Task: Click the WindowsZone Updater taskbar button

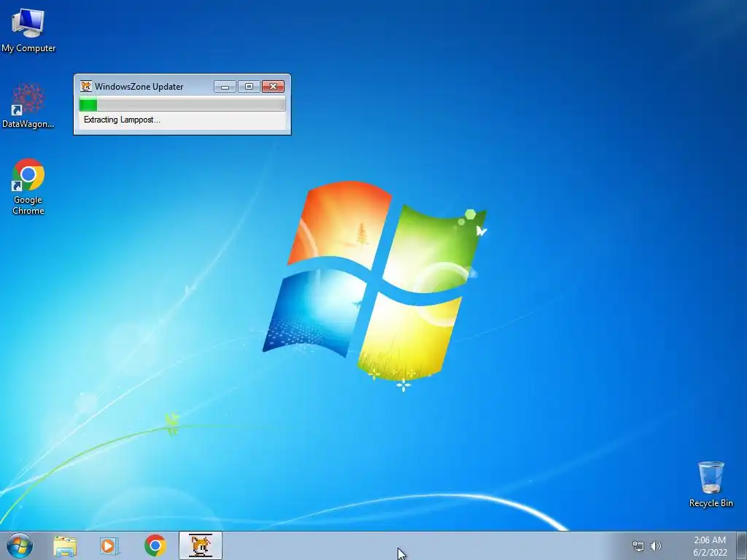Action: click(201, 545)
